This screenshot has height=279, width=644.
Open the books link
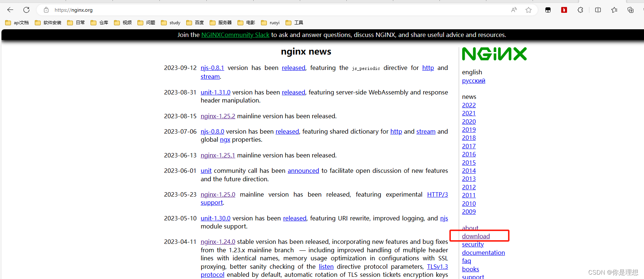(x=470, y=269)
